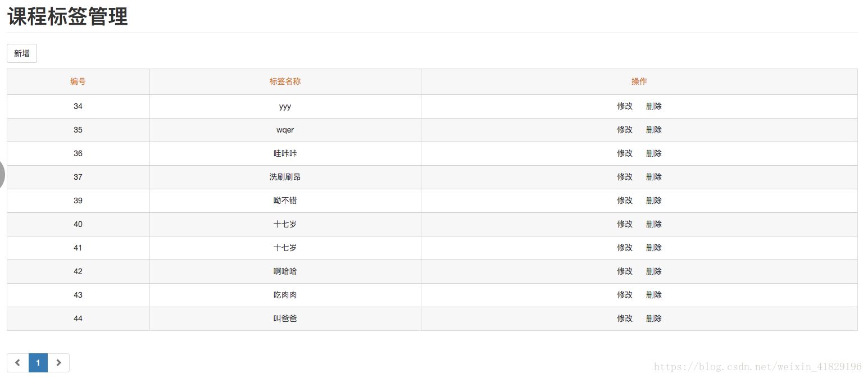This screenshot has height=378, width=868.
Task: Click the ID cell 35
Action: [78, 130]
